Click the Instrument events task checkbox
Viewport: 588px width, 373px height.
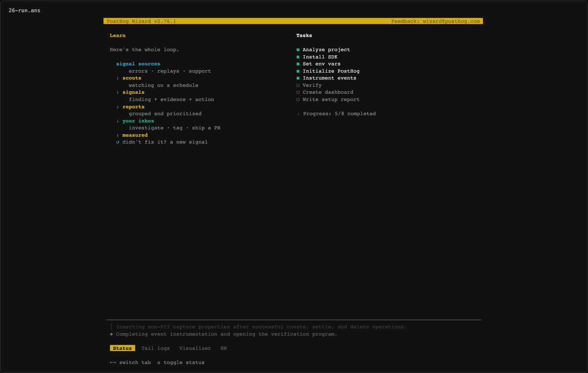point(298,78)
